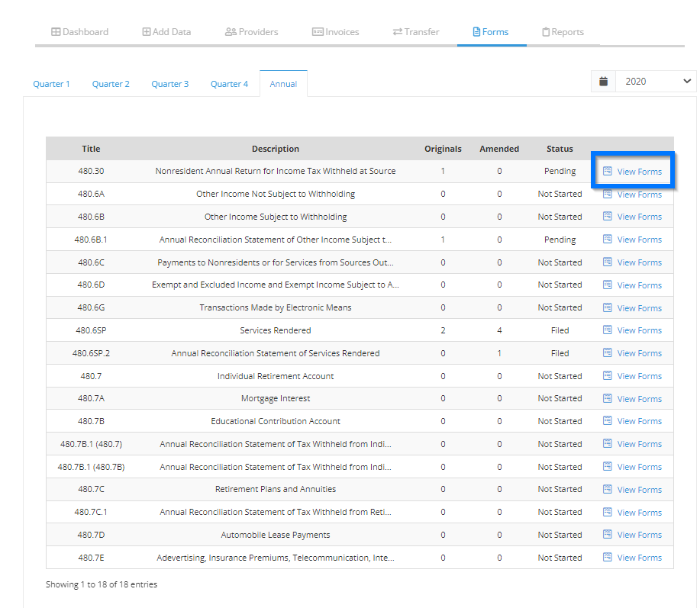Select the Transfer tab
The width and height of the screenshot is (700, 608).
tap(416, 32)
